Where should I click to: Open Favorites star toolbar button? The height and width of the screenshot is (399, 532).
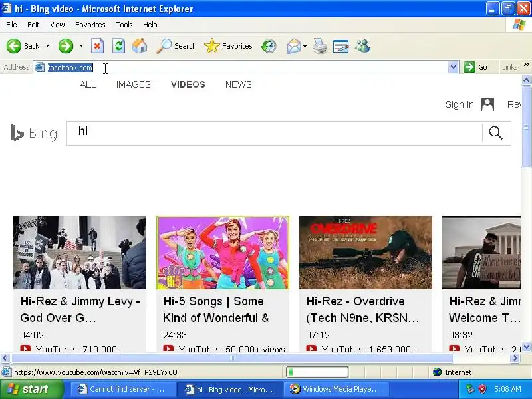(x=228, y=46)
